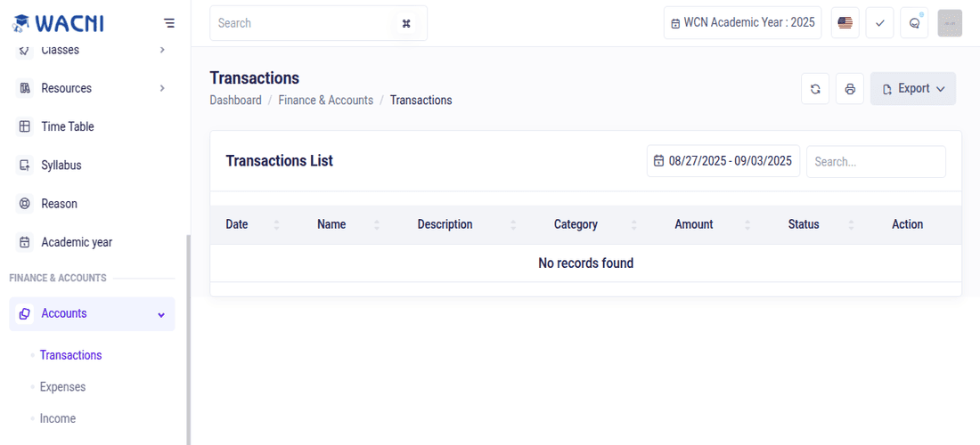Click the WCN Academic Year 2025 button

[742, 23]
